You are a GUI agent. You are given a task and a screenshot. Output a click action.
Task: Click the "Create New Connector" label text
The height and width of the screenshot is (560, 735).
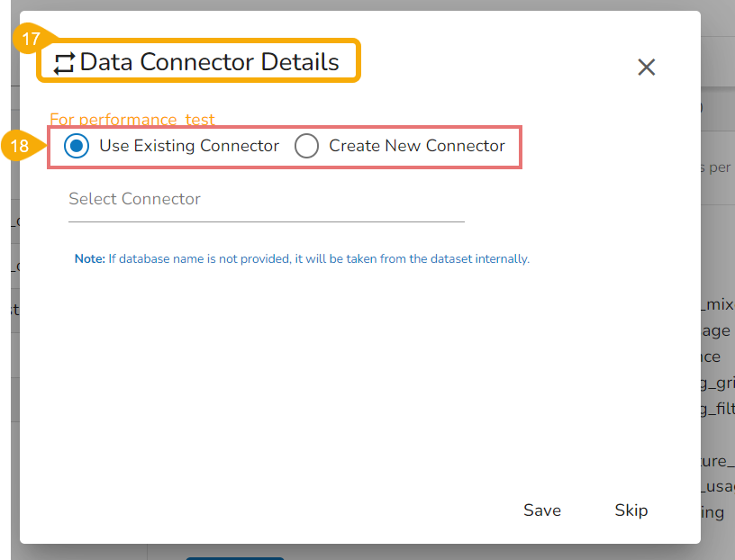tap(417, 146)
